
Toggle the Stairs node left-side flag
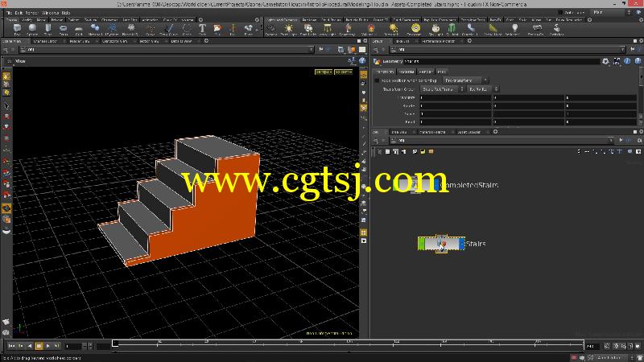point(421,244)
